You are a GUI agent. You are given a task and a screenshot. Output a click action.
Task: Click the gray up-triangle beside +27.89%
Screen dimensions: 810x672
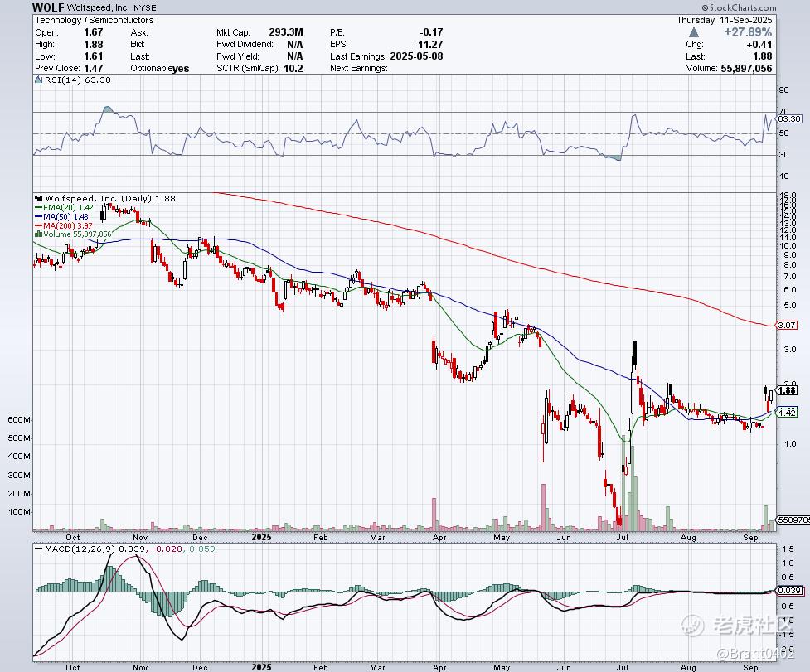(694, 32)
